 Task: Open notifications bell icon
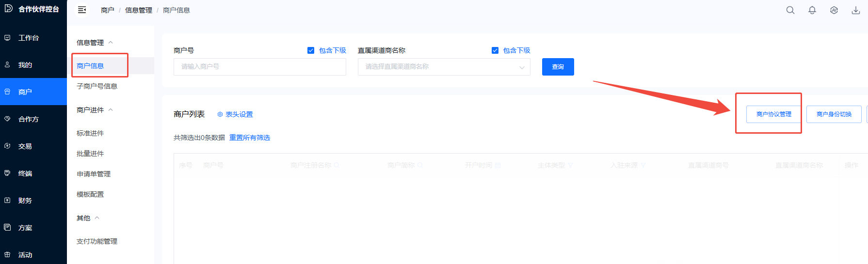(812, 10)
